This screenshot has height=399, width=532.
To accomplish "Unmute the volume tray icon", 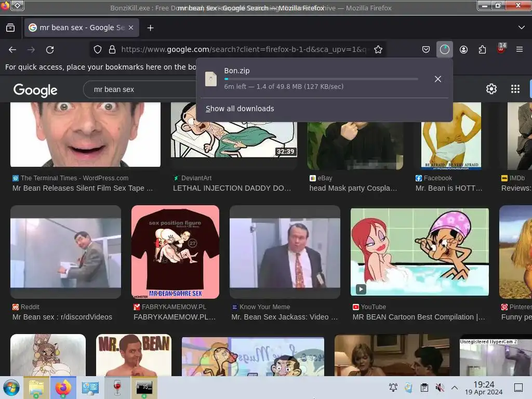I will 440,388.
